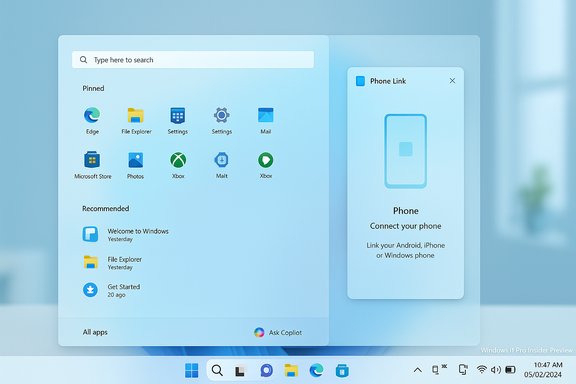This screenshot has height=384, width=576.
Task: Click the Pinned section heading
Action: click(93, 88)
